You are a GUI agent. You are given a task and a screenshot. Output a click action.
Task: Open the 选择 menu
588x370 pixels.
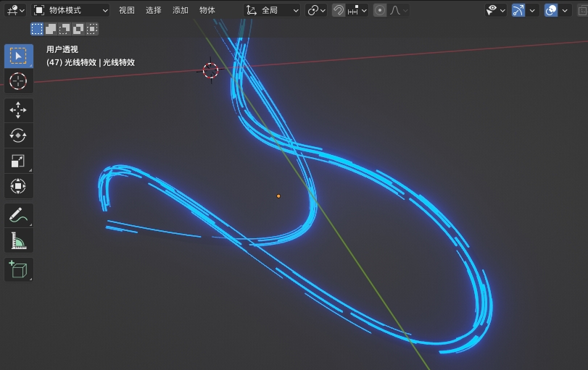point(154,10)
